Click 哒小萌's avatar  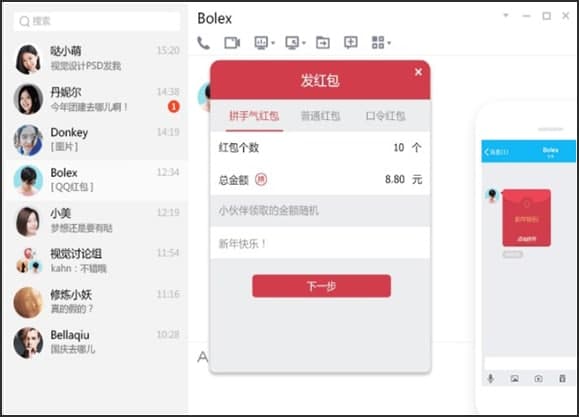click(28, 59)
